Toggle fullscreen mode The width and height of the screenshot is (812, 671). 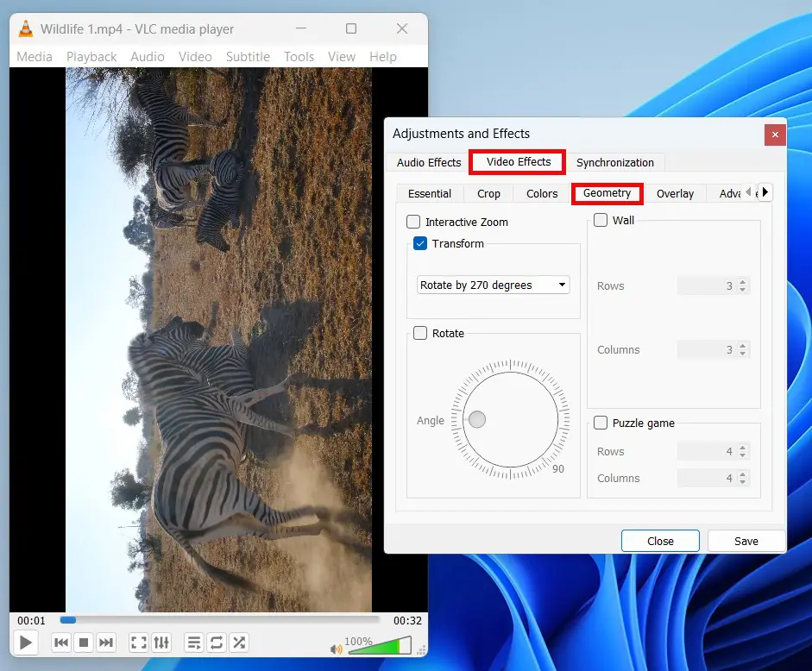(x=138, y=643)
